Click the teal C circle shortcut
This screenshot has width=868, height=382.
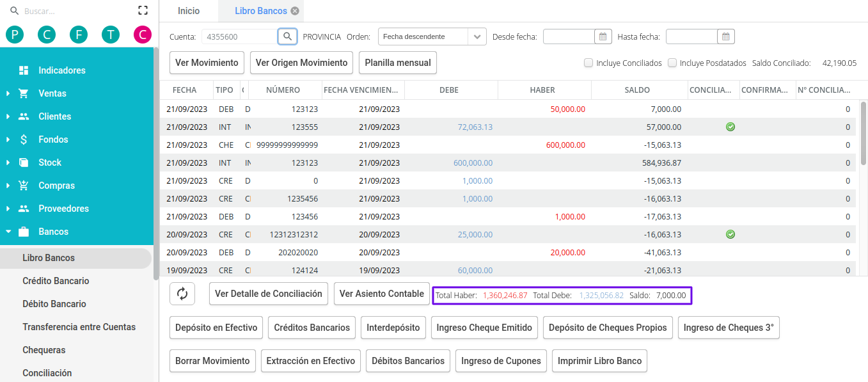[x=46, y=35]
